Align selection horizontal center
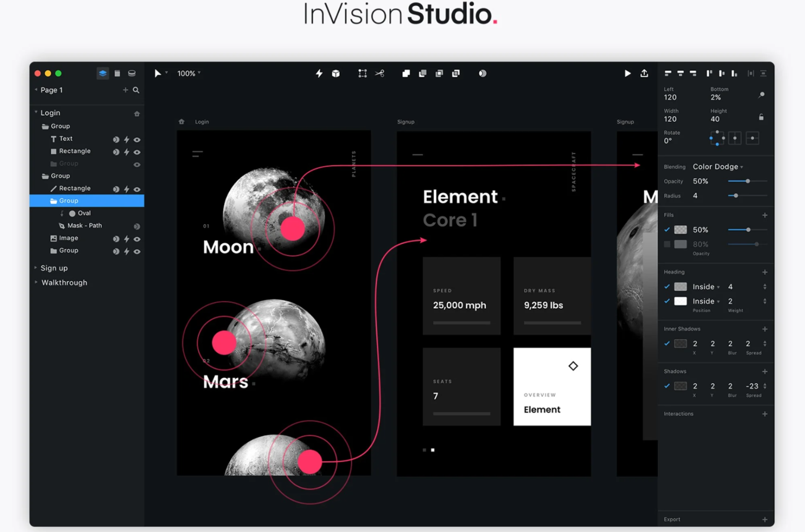The height and width of the screenshot is (532, 805). [x=680, y=73]
